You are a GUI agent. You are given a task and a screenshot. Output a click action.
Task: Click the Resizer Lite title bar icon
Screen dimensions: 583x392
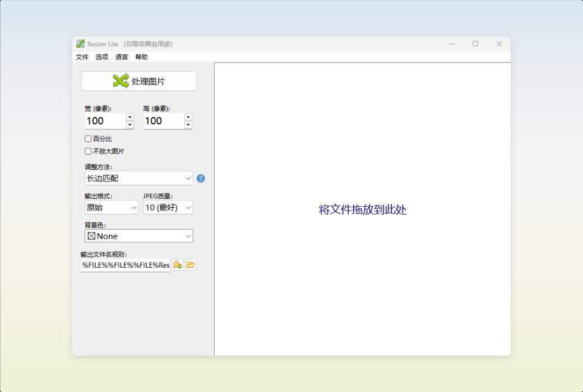pos(80,43)
